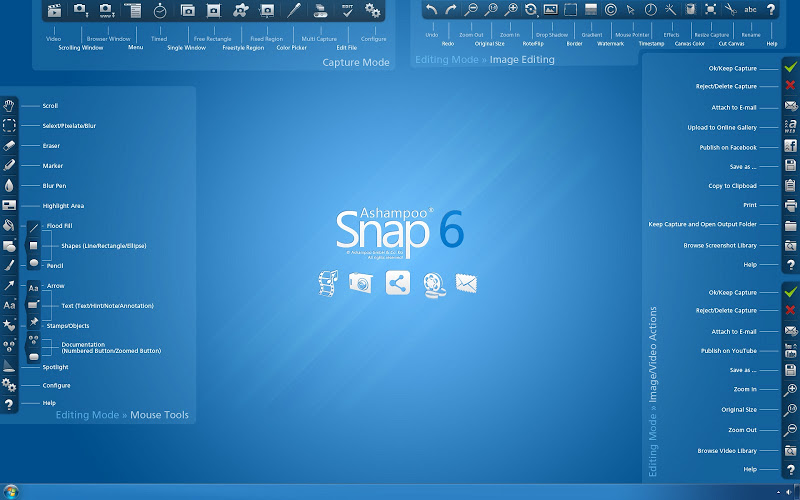Start a Timed capture with the clock icon

(160, 10)
